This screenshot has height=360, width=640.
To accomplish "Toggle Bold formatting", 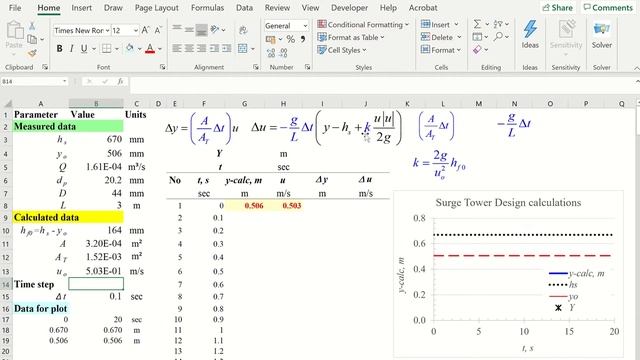I will pyautogui.click(x=60, y=49).
